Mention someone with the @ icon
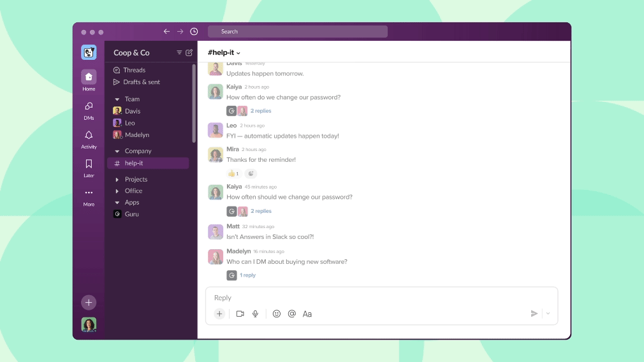This screenshot has height=362, width=644. click(292, 314)
